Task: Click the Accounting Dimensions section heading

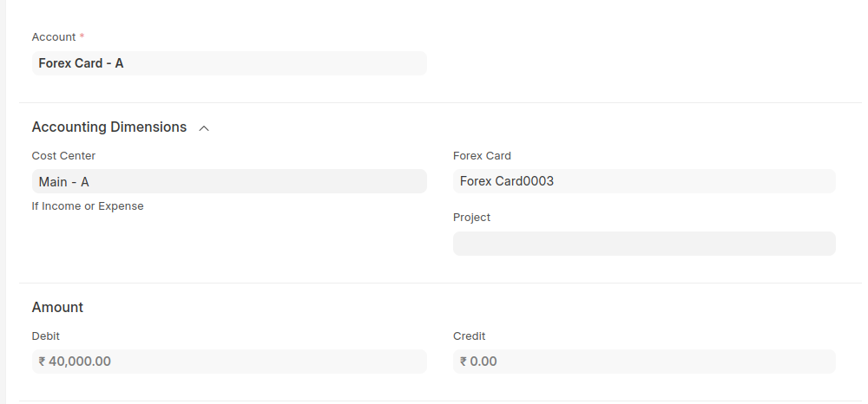Action: click(x=109, y=127)
